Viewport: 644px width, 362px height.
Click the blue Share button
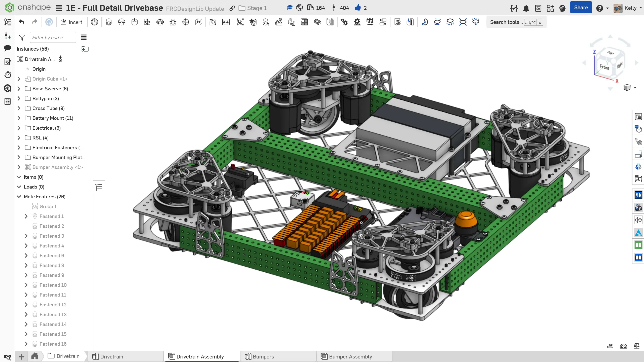(581, 8)
